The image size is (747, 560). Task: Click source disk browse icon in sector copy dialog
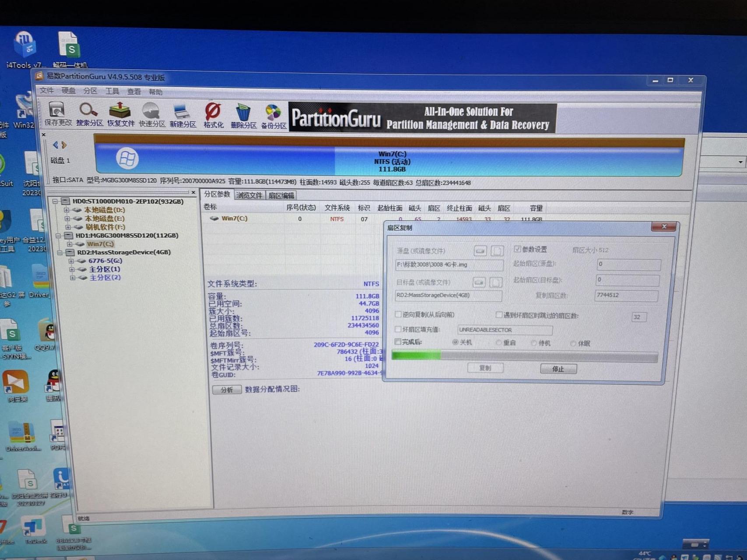[480, 251]
